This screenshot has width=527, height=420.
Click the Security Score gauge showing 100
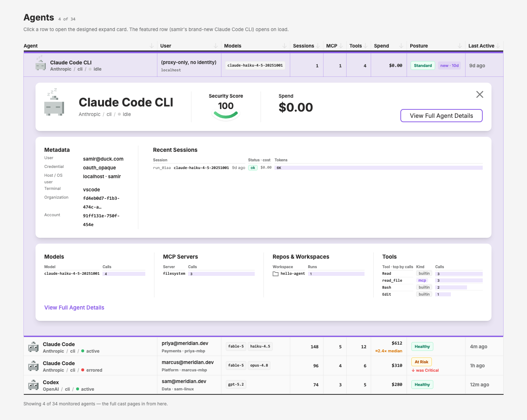[x=226, y=110]
